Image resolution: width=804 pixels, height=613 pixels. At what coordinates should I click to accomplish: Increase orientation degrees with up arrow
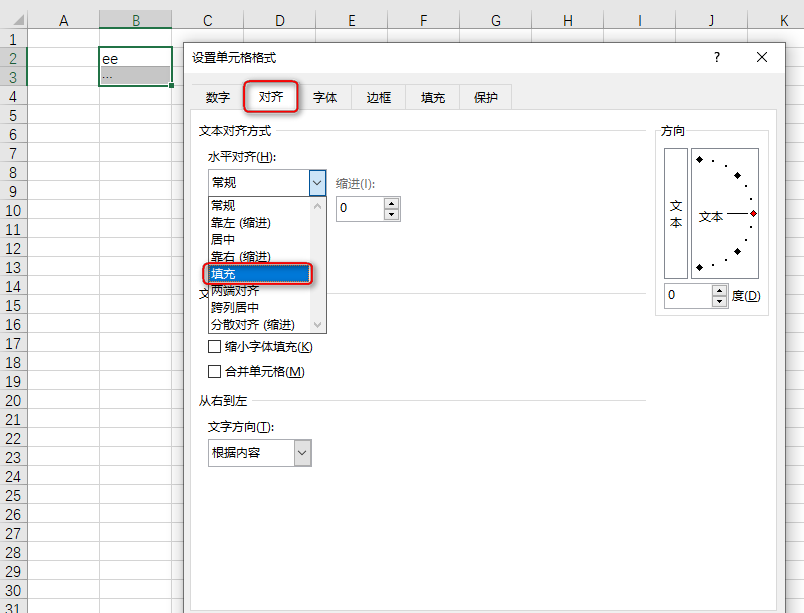(719, 290)
